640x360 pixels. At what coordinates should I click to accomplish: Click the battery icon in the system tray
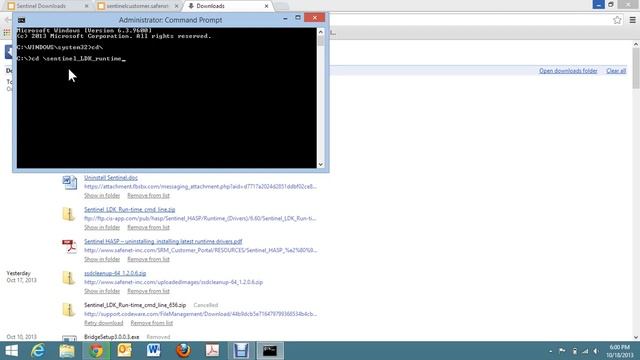(x=574, y=351)
